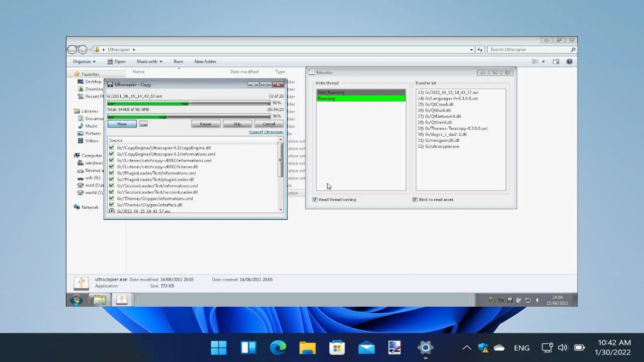
Task: Open Settings gear on Windows 11 taskbar
Action: pyautogui.click(x=425, y=347)
